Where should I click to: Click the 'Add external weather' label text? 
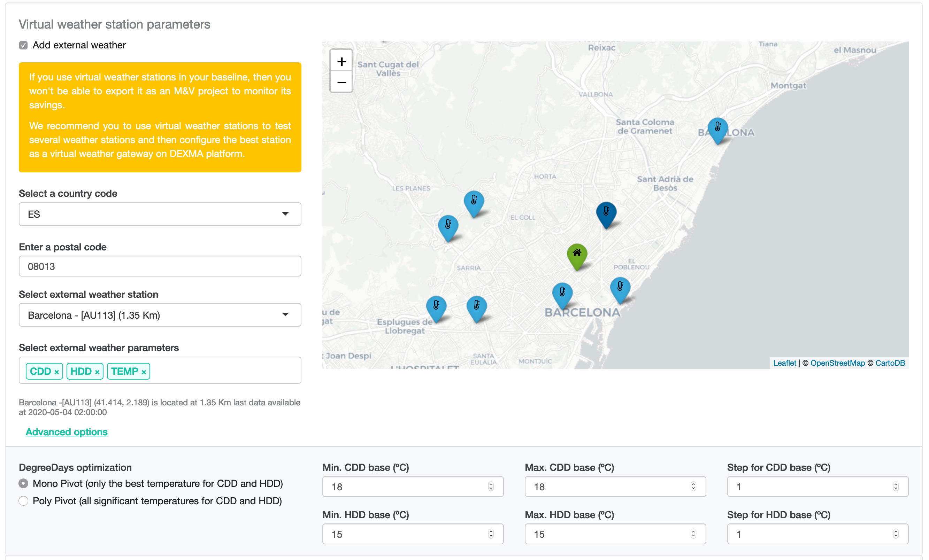[79, 45]
